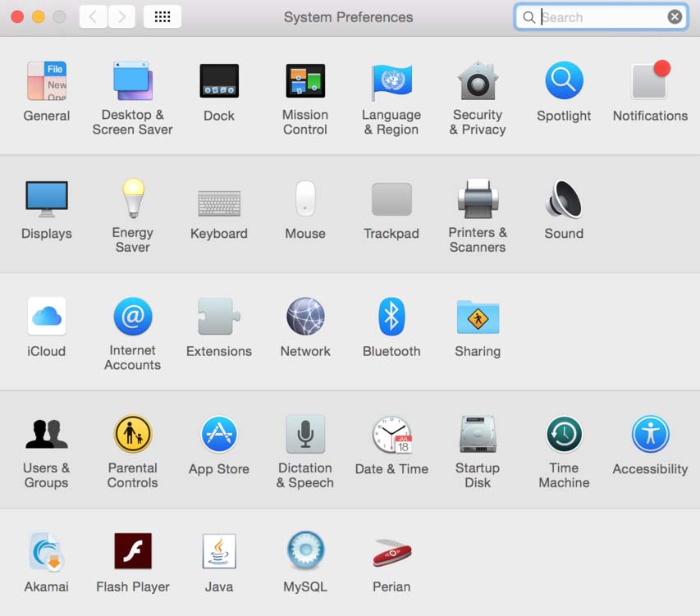Close the System Preferences window
Image resolution: width=700 pixels, height=616 pixels.
tap(17, 17)
